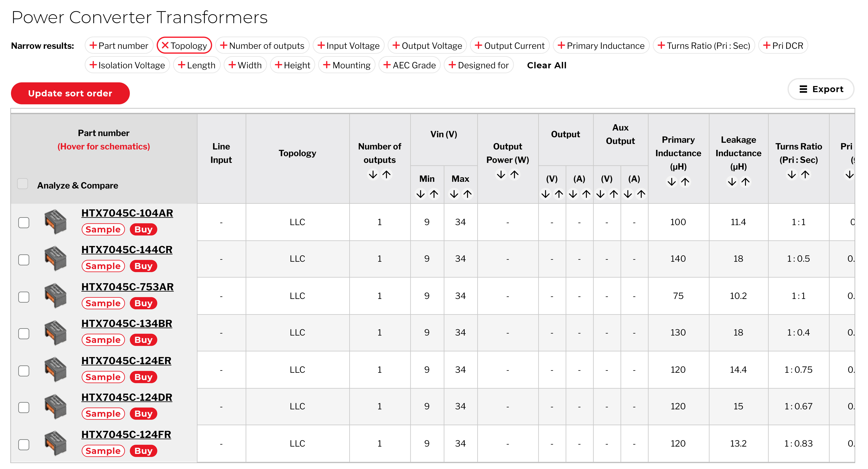
Task: Click the HTX7045C-104AR product image
Action: point(56,222)
